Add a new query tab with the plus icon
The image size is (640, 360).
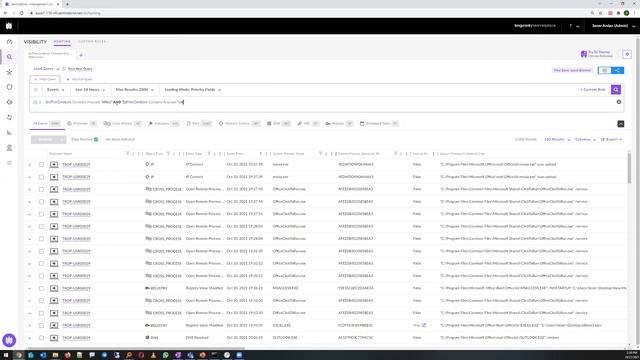click(x=81, y=55)
